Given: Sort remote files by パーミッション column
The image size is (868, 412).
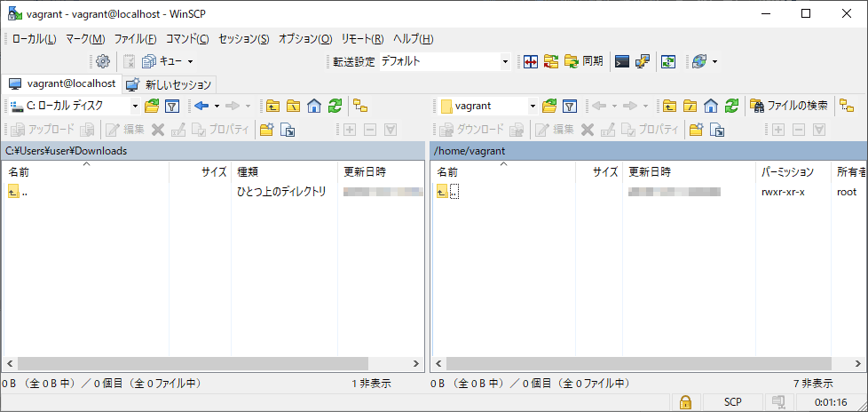Looking at the screenshot, I should pos(793,172).
